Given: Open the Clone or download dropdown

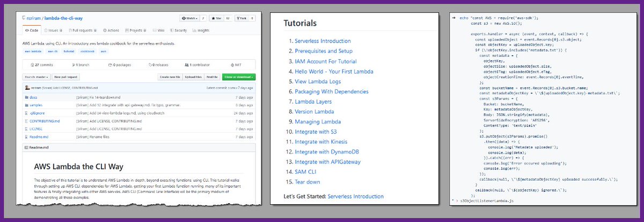Looking at the screenshot, I should [239, 77].
